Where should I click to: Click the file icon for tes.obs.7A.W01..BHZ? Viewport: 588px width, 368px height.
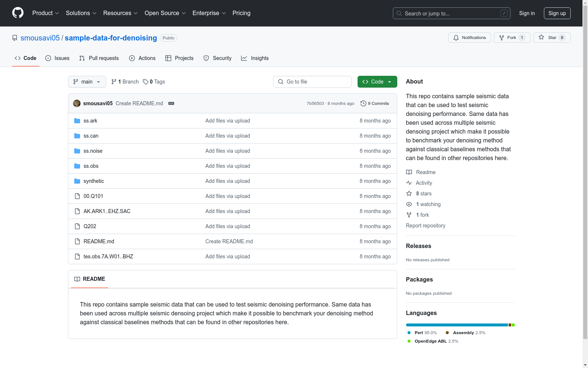tap(77, 256)
